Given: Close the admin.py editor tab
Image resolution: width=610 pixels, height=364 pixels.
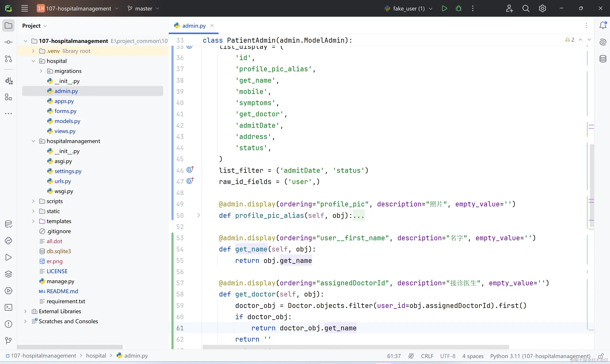Looking at the screenshot, I should 212,26.
